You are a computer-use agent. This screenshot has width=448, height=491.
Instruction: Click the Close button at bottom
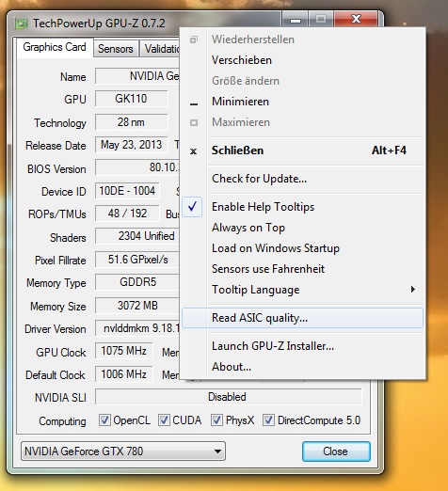click(x=336, y=451)
